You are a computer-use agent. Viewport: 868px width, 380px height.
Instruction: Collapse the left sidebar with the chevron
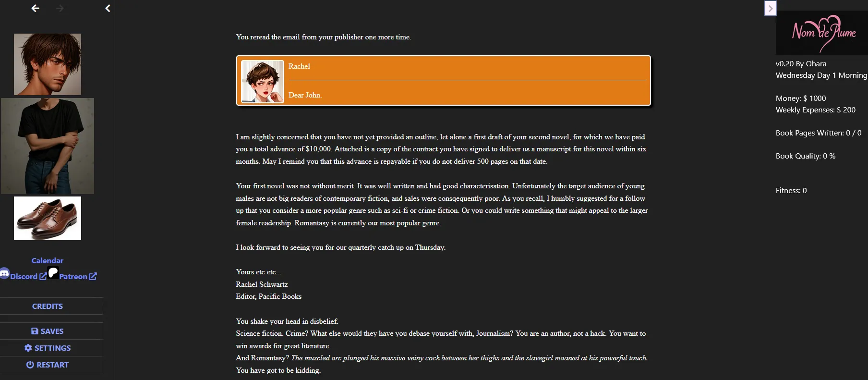108,8
